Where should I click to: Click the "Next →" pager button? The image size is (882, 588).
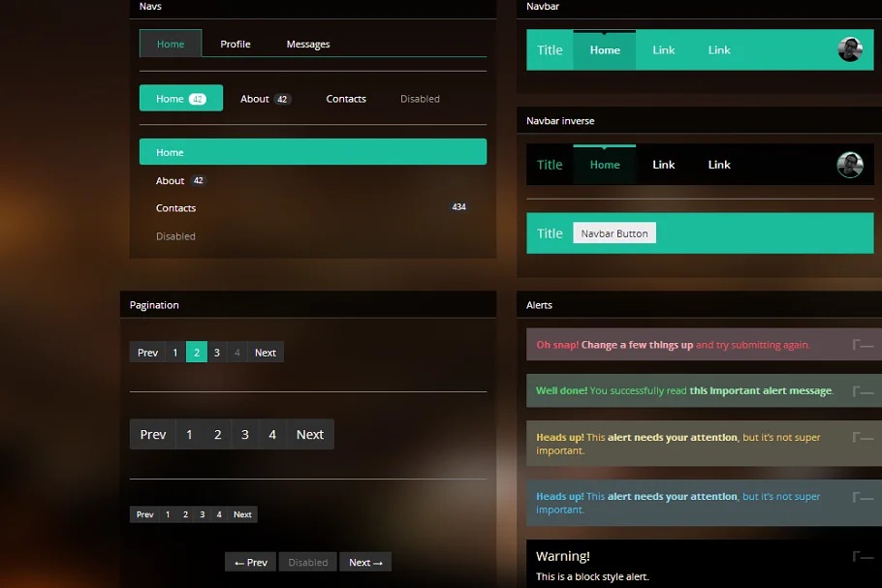point(365,562)
